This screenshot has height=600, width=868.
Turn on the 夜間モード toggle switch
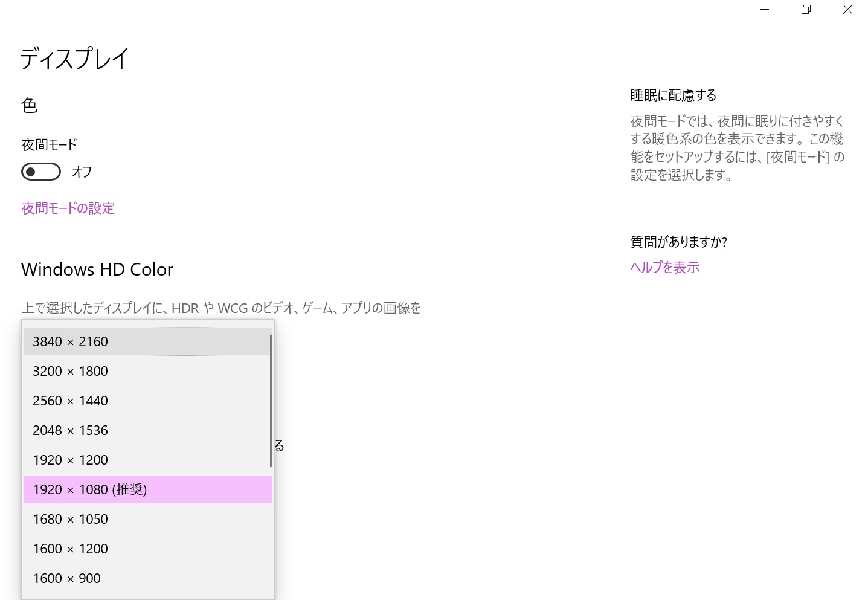[41, 172]
